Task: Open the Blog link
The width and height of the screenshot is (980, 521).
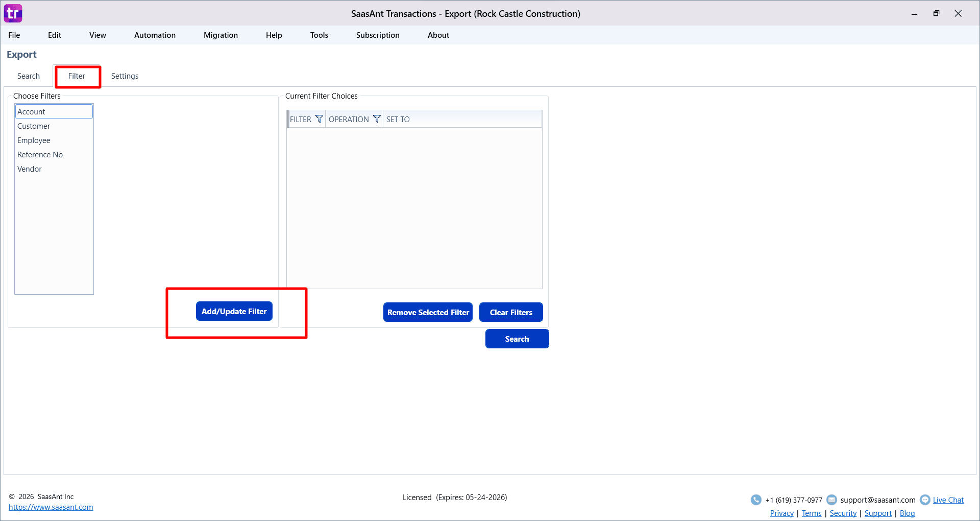Action: click(907, 513)
